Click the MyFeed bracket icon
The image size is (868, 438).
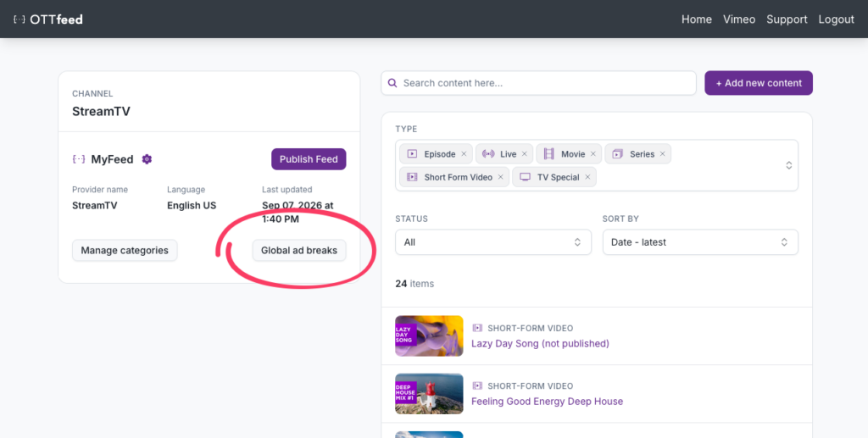coord(79,159)
